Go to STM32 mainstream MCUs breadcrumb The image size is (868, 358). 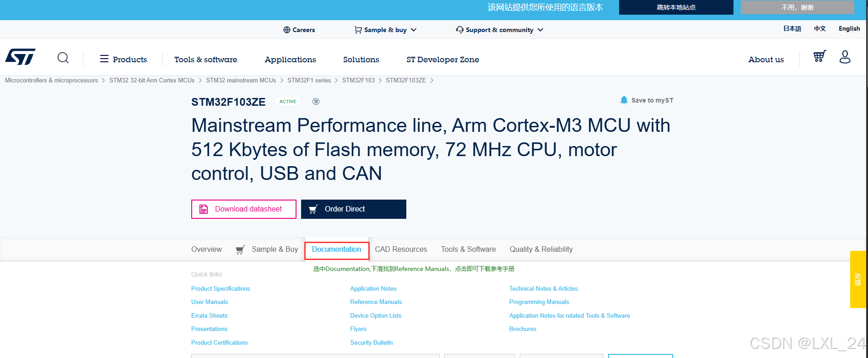click(x=241, y=81)
